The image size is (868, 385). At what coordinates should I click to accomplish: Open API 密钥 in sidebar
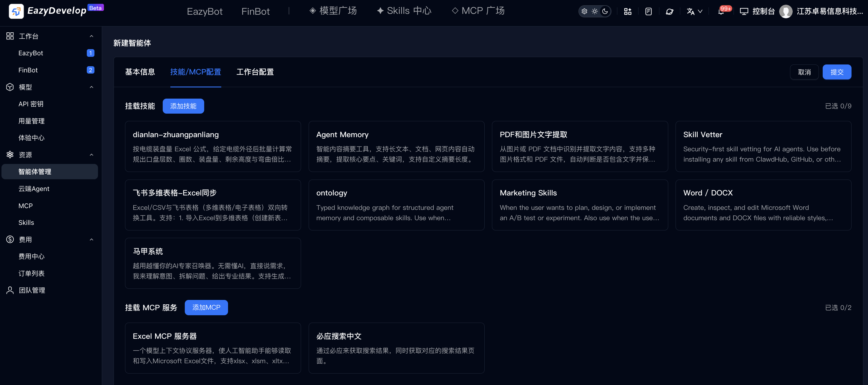click(x=31, y=104)
